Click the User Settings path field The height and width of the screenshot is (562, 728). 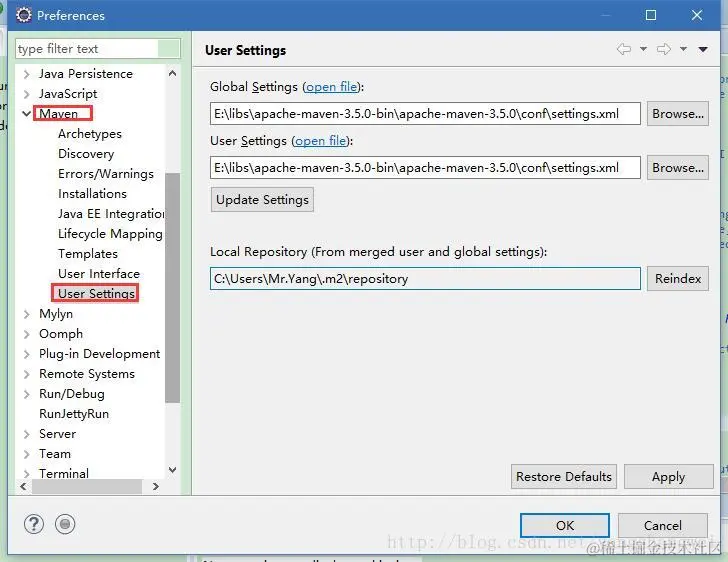click(425, 168)
